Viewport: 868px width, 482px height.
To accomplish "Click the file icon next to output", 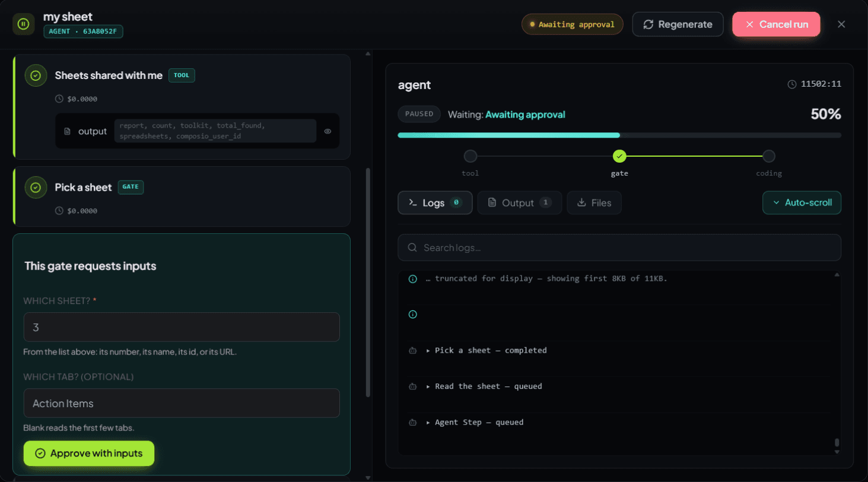I will 68,131.
